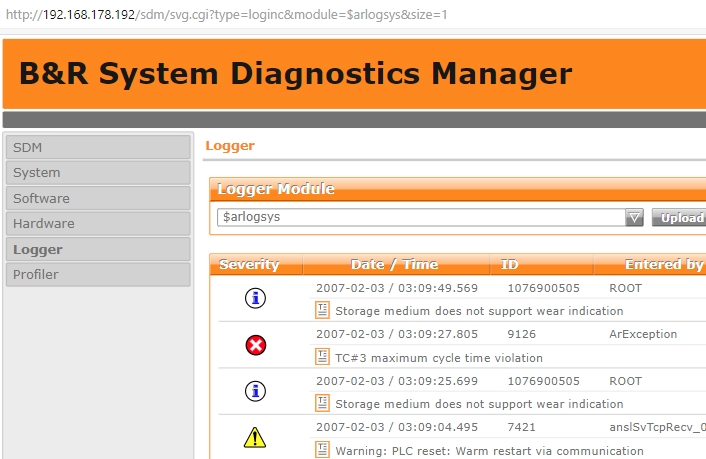
Task: Go to the System page
Action: 98,173
